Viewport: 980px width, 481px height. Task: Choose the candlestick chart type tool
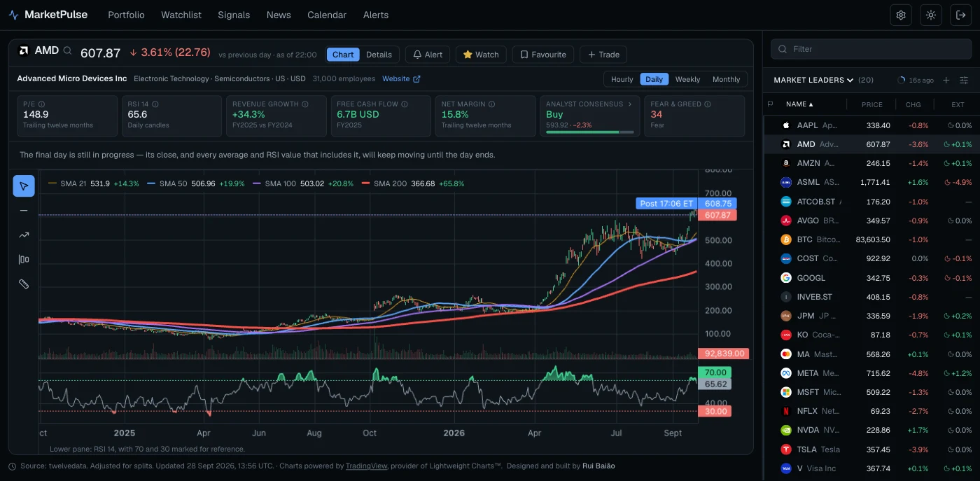pos(24,260)
